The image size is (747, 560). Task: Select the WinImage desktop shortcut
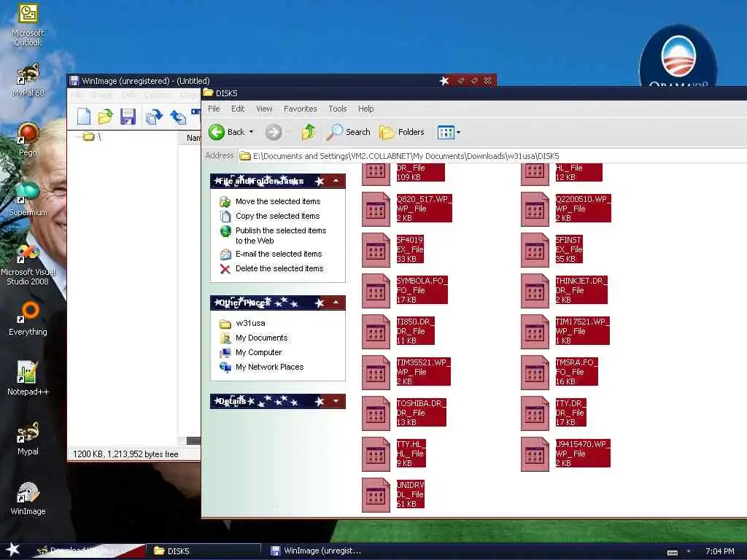tap(28, 492)
